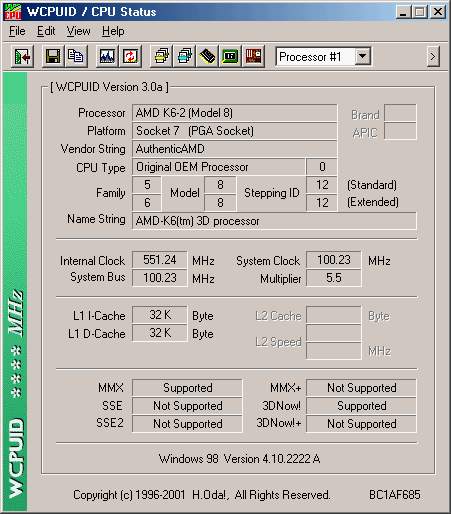
Task: Click the System Clock value 100.23
Action: tap(333, 260)
